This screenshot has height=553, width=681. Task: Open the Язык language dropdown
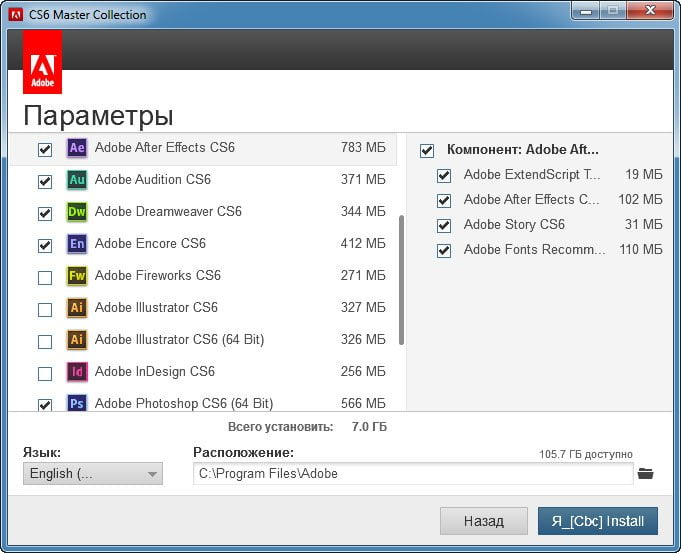(93, 474)
